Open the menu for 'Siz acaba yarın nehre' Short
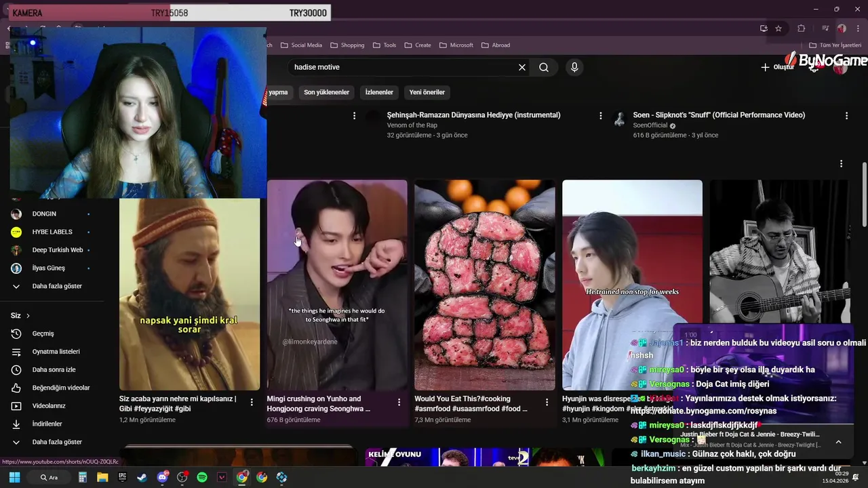This screenshot has height=488, width=868. (252, 402)
